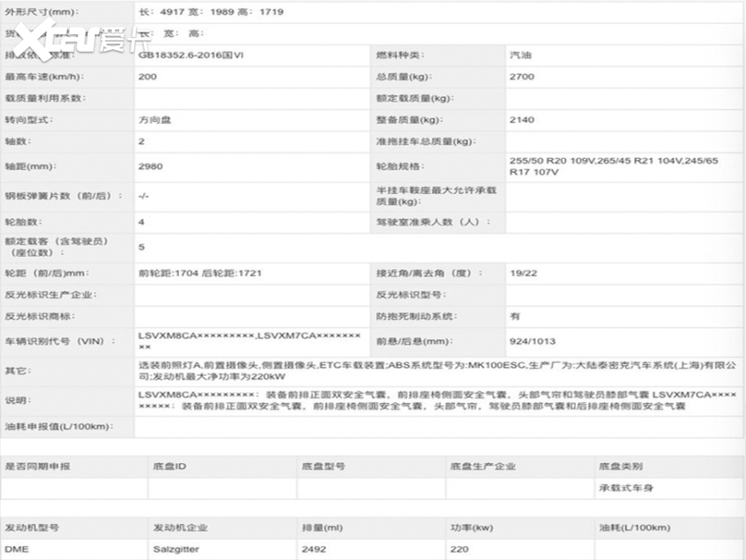
Task: Select overhang value 924/1013
Action: pyautogui.click(x=533, y=341)
